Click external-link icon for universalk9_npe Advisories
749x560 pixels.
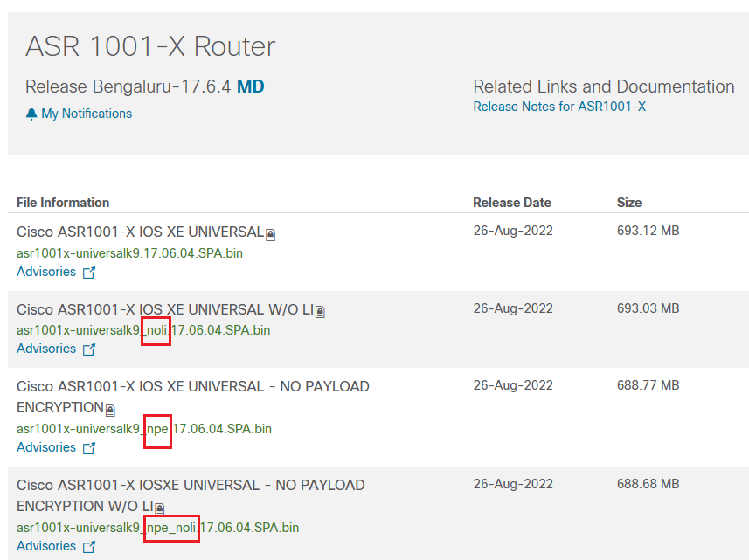click(89, 448)
